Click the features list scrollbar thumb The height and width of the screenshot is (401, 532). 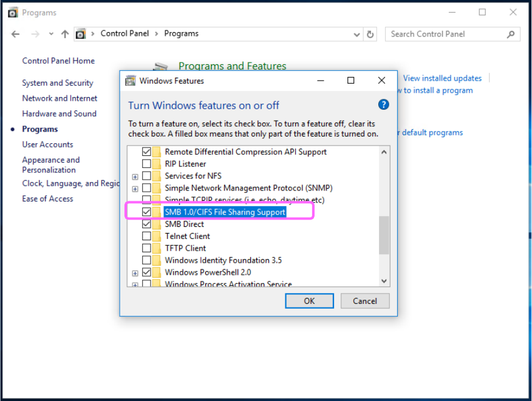(x=384, y=235)
